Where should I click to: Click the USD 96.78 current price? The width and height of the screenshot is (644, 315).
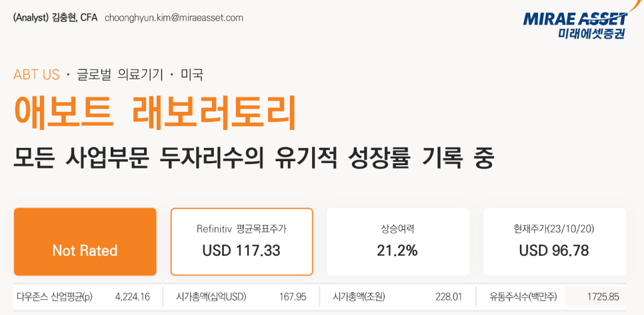554,250
